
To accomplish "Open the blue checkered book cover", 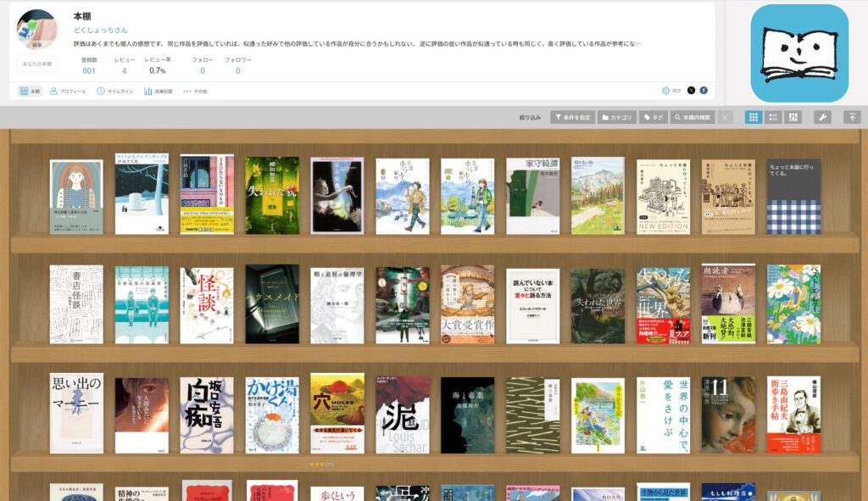I will click(x=793, y=197).
